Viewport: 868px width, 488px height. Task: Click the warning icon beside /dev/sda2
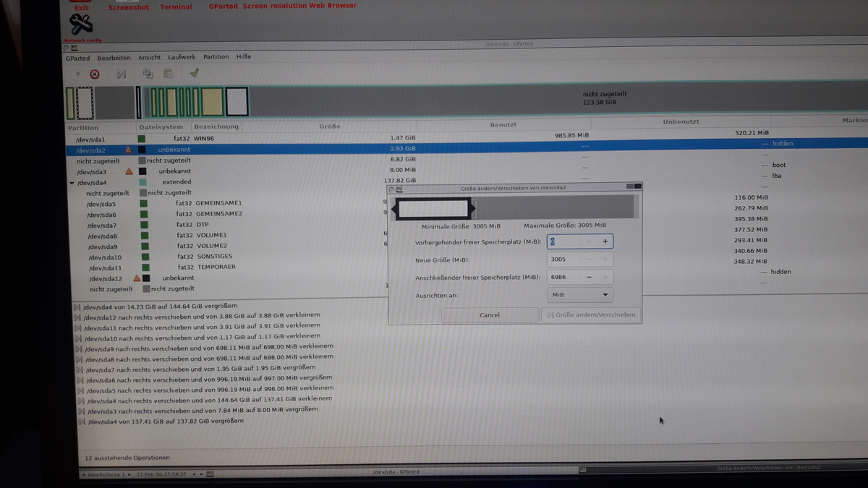tap(129, 150)
